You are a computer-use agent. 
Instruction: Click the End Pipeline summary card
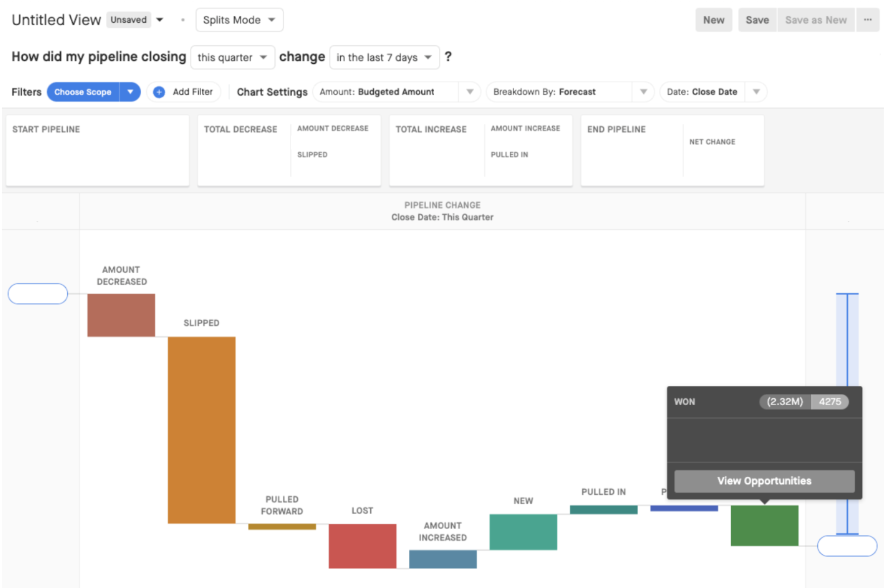pos(672,151)
